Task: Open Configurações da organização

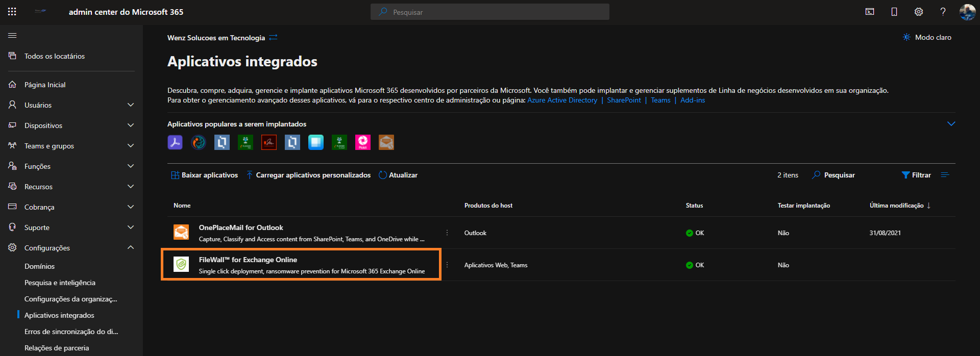Action: 71,299
